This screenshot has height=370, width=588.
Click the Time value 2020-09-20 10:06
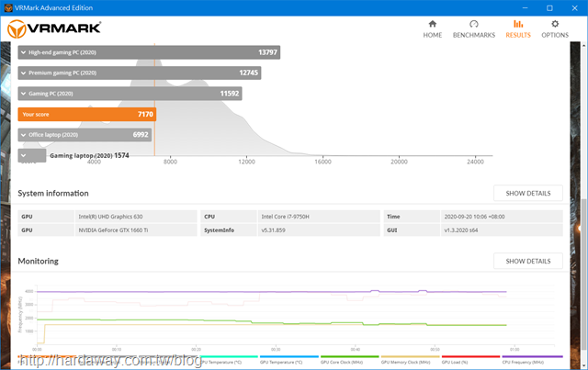(x=474, y=217)
